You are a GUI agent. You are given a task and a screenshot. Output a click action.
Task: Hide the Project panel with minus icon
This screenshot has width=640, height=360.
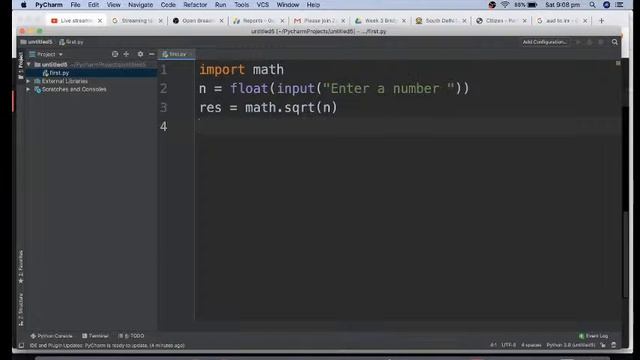pyautogui.click(x=151, y=54)
